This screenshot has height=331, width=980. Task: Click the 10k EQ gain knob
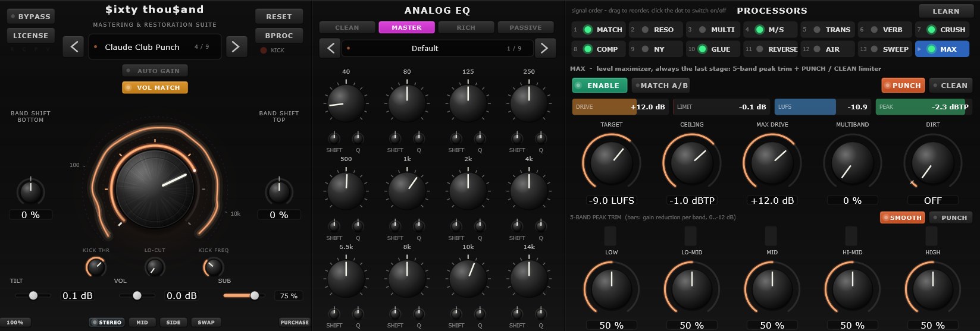[468, 278]
